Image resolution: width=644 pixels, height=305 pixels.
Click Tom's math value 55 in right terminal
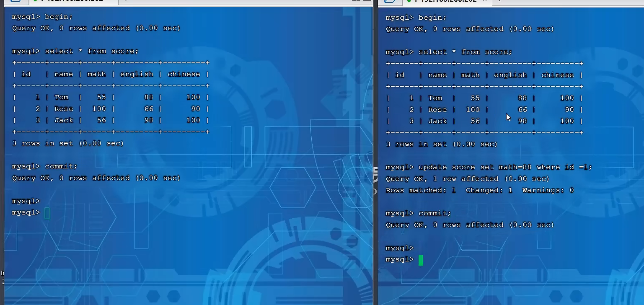tap(475, 98)
